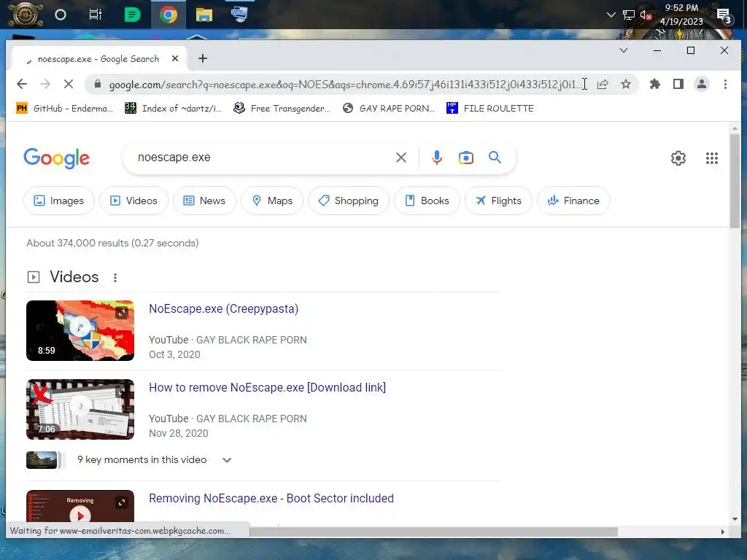Open the Chrome extensions puzzle icon
Viewport: 747px width, 560px height.
click(x=655, y=85)
